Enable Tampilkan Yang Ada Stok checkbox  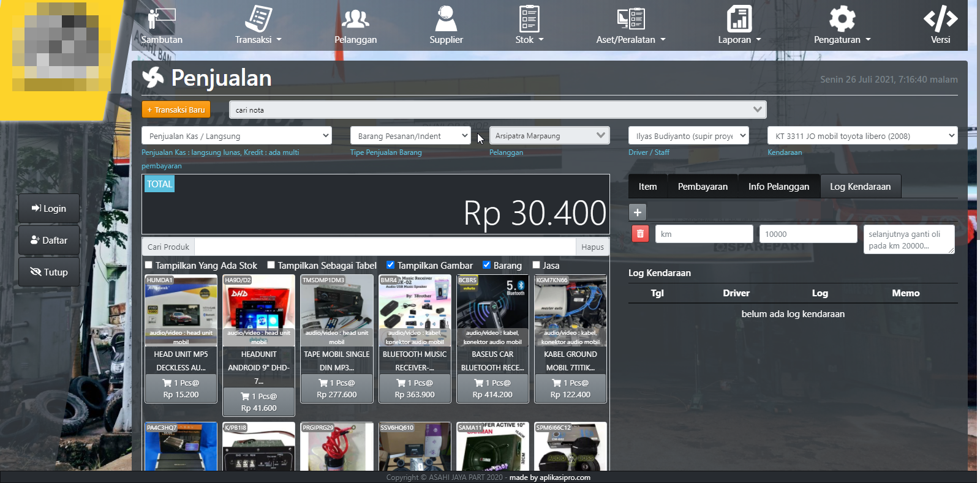click(x=149, y=265)
